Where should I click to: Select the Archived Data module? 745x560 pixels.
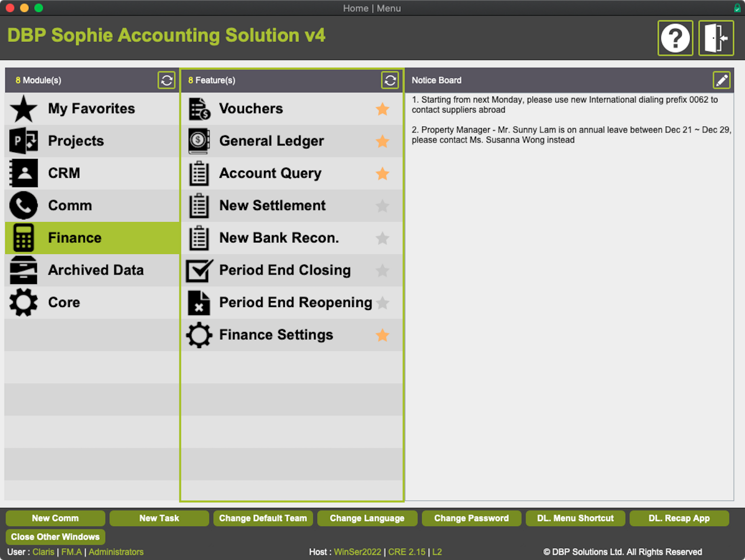92,270
